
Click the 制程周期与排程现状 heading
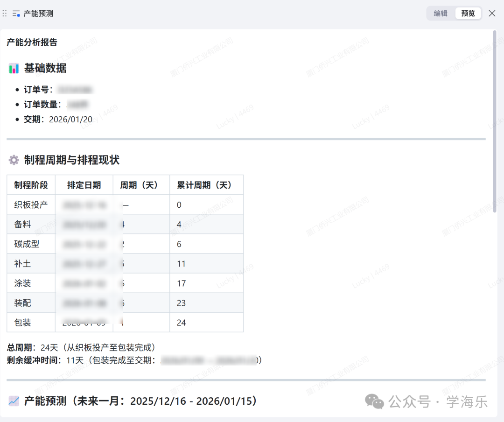pyautogui.click(x=72, y=160)
